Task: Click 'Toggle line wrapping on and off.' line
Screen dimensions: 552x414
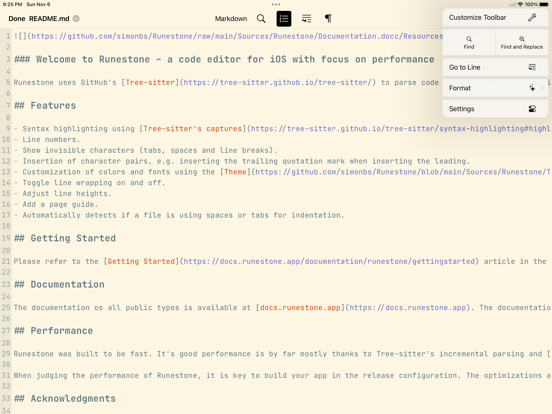Action: 94,183
